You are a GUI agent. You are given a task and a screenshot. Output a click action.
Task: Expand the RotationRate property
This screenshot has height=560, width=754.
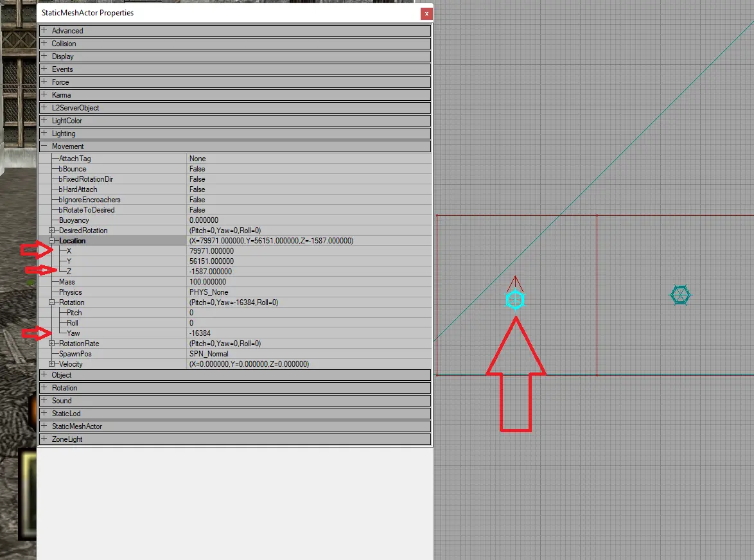(x=52, y=343)
